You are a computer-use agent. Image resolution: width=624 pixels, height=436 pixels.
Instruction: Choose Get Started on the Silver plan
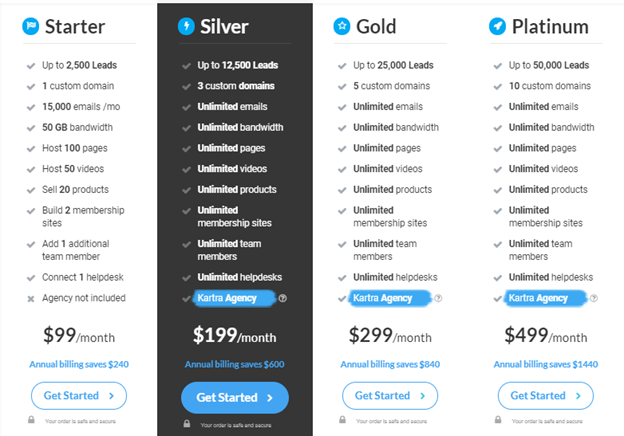point(235,397)
